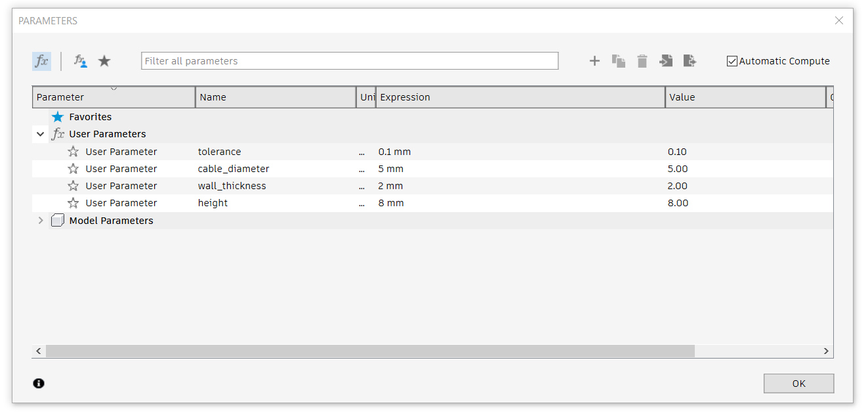Click the 5 mm expression cell

click(x=520, y=169)
